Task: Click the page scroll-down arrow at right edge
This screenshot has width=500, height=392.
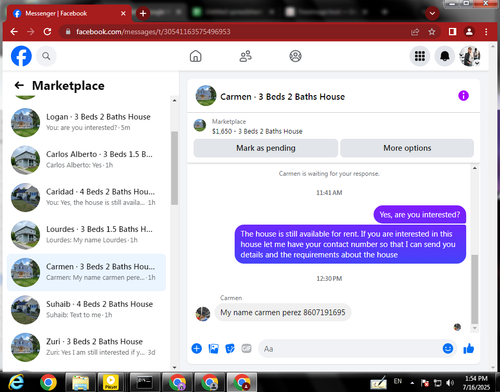Action: pos(494,367)
